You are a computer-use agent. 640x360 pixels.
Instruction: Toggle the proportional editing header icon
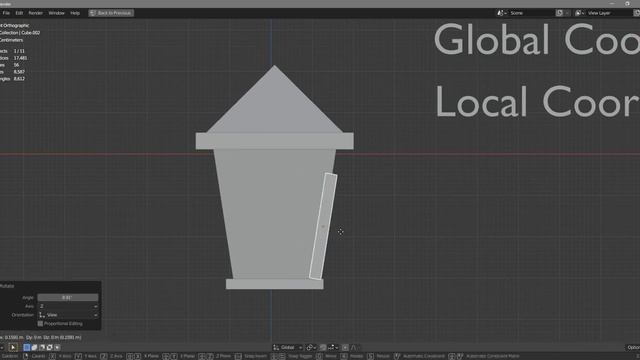pos(345,347)
